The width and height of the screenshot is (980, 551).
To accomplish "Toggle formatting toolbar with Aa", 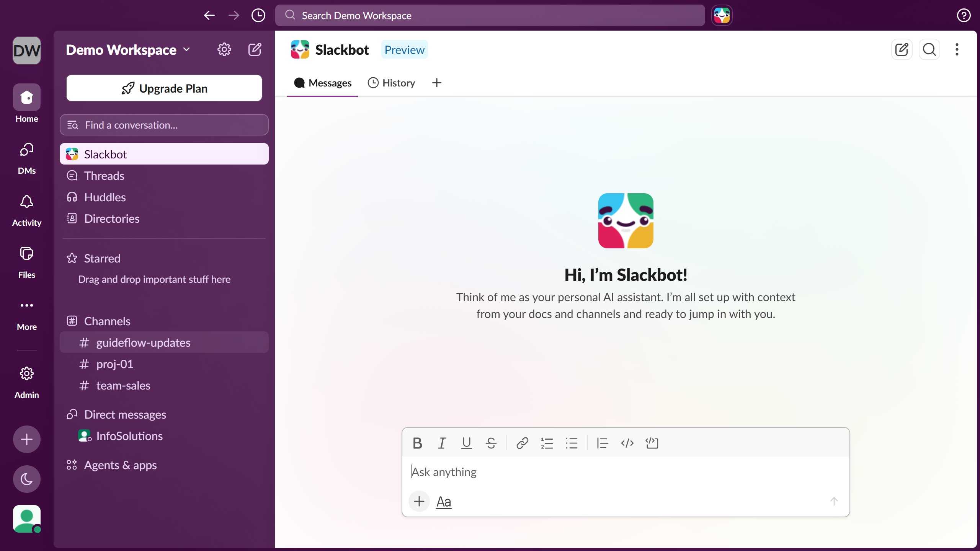I will click(x=444, y=501).
